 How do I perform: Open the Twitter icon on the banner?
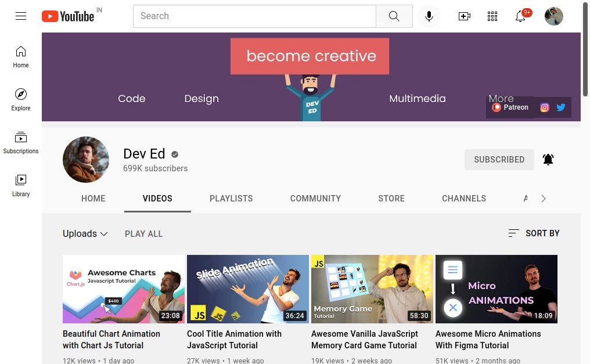(x=560, y=107)
